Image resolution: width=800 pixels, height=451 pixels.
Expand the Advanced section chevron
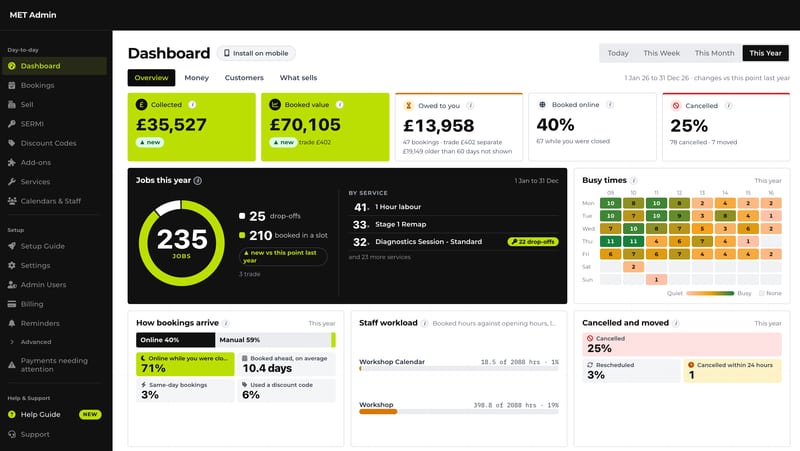tap(12, 342)
